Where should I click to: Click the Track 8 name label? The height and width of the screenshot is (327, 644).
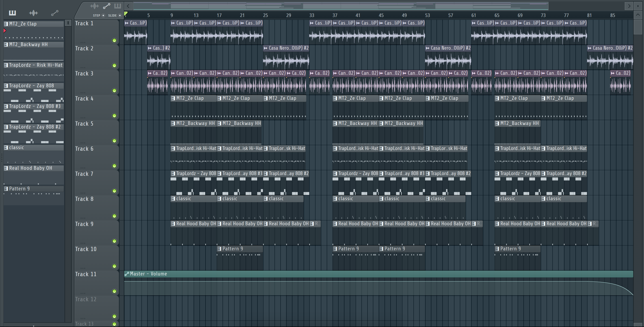84,199
